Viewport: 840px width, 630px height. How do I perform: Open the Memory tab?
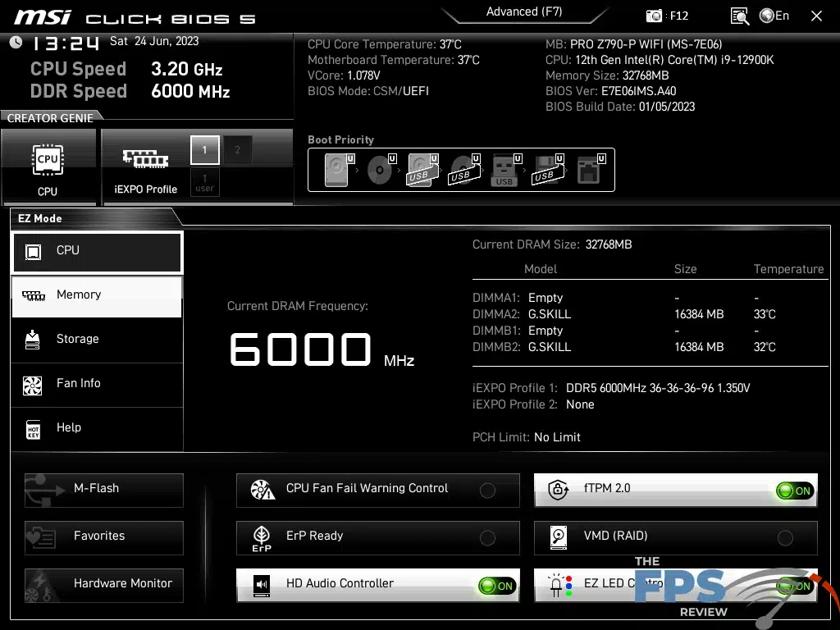(97, 296)
